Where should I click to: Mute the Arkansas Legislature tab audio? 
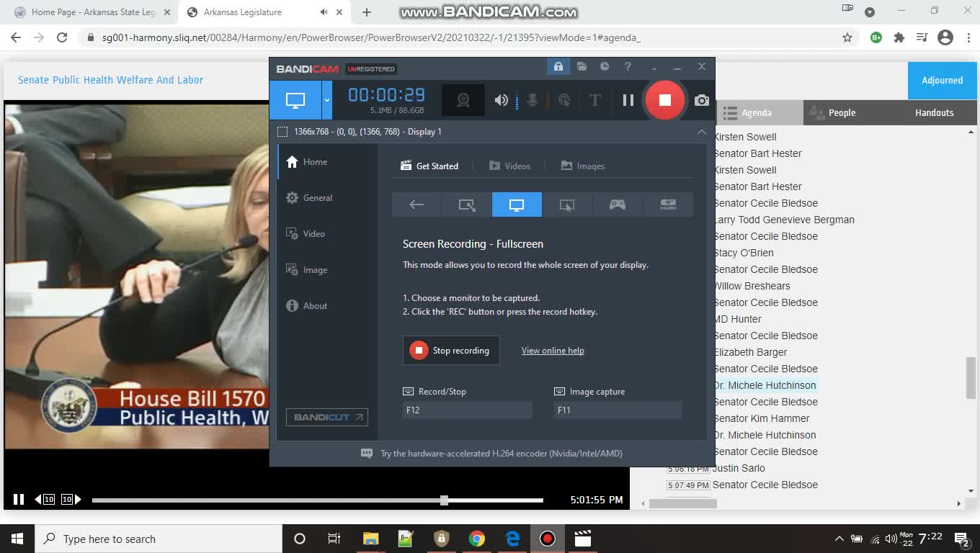coord(324,12)
